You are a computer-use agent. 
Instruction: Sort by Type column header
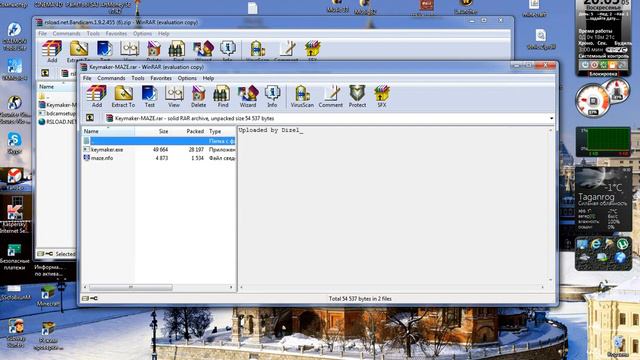point(221,131)
